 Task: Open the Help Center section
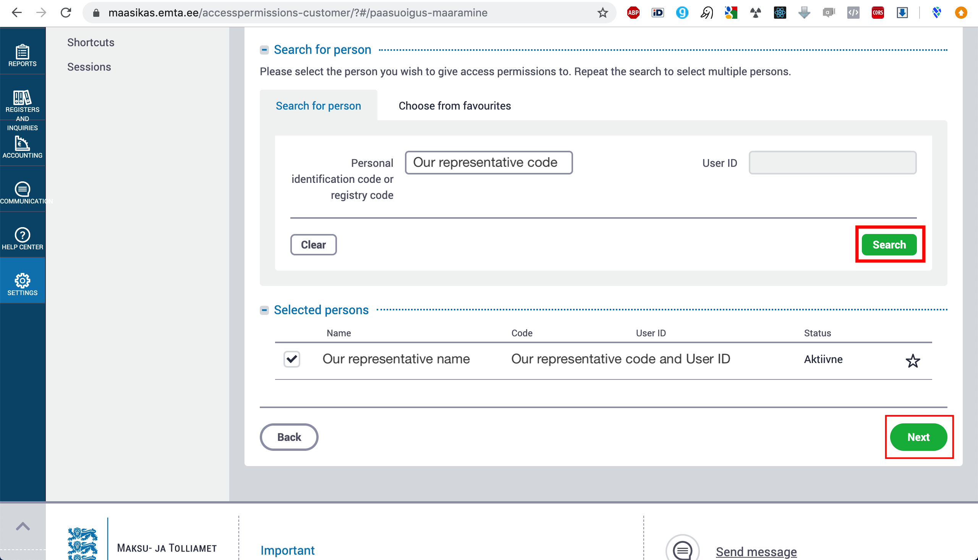click(x=22, y=239)
